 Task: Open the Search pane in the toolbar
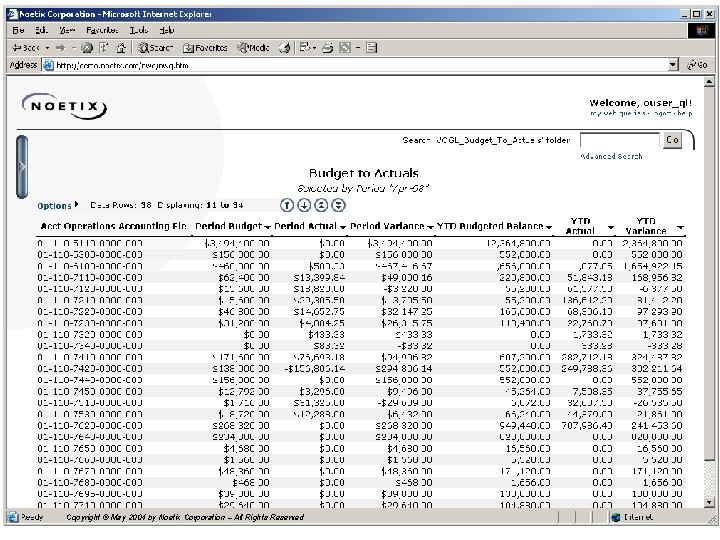155,48
